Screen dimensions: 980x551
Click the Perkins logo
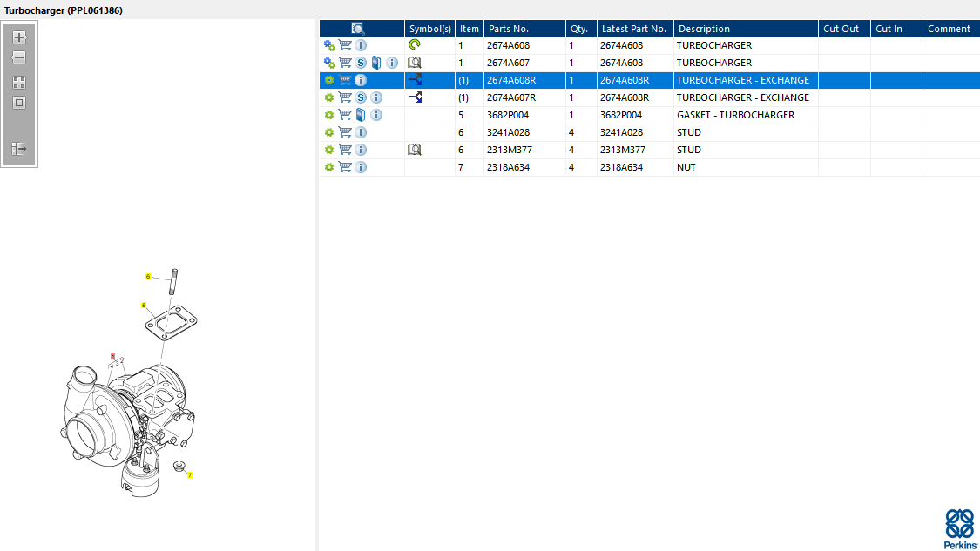[960, 529]
